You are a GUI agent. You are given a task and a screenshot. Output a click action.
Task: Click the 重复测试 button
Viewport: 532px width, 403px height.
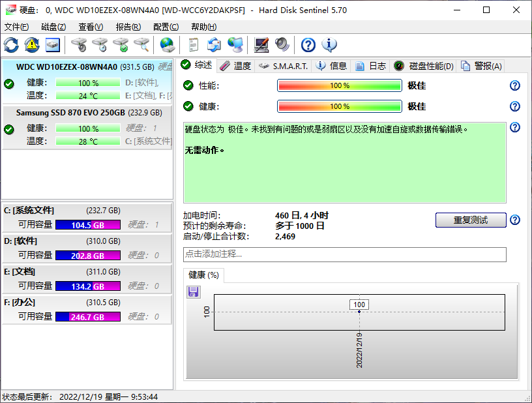471,220
